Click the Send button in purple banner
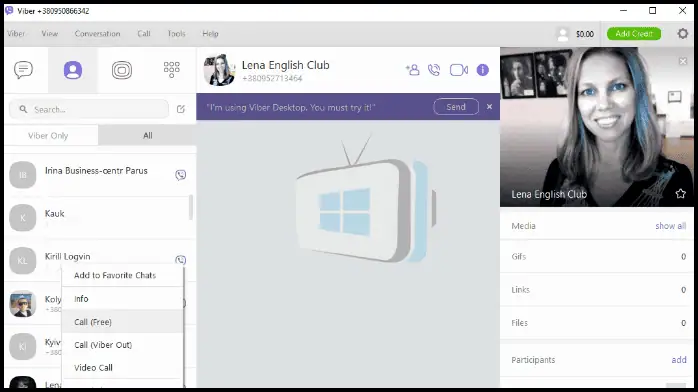This screenshot has height=392, width=698. (456, 107)
